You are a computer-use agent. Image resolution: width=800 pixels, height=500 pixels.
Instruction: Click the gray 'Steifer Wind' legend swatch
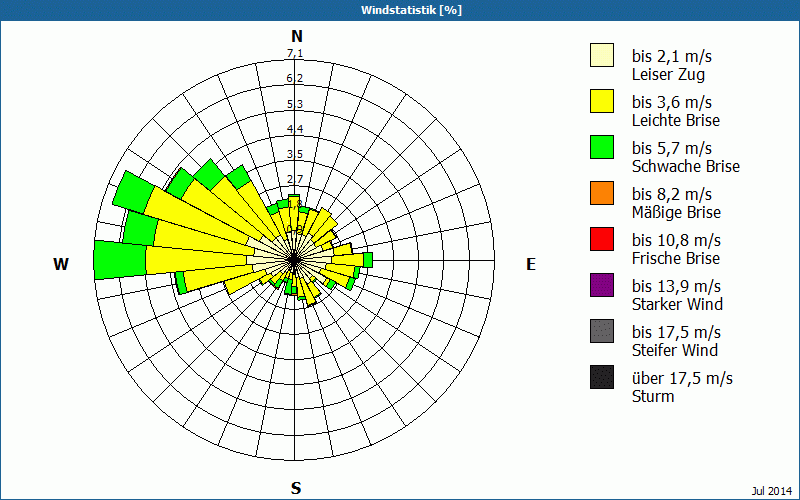pyautogui.click(x=601, y=331)
